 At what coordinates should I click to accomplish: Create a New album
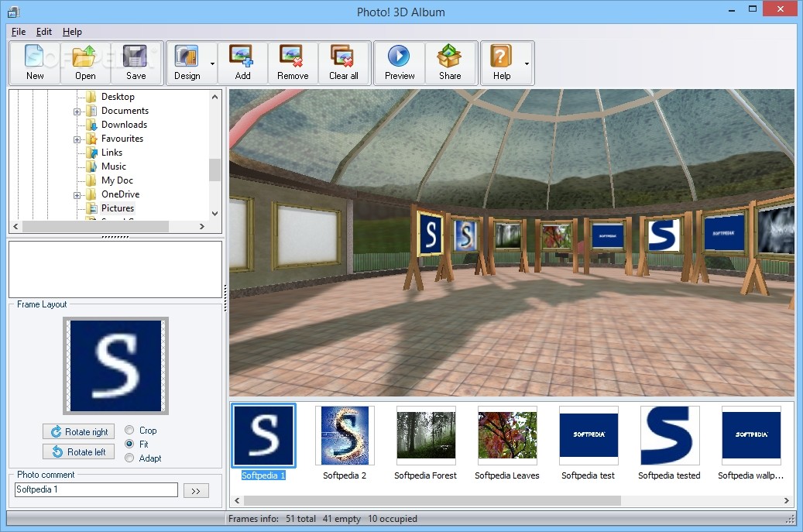point(35,62)
